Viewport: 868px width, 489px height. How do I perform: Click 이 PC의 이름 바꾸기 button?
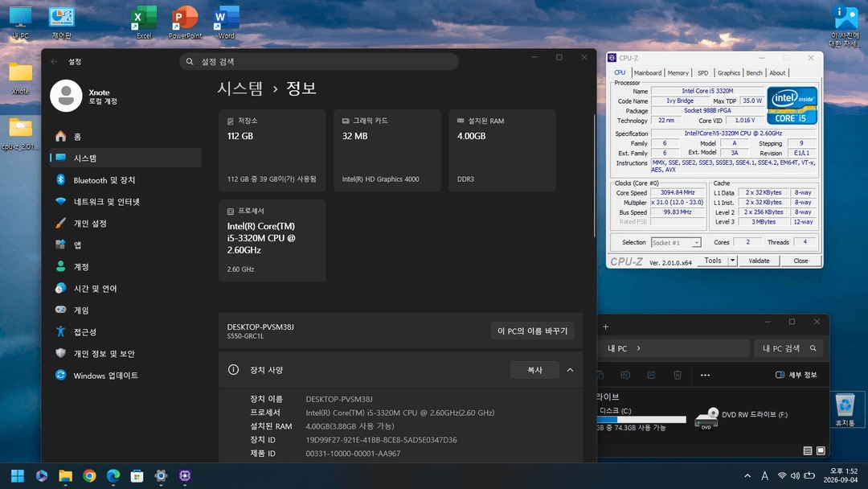532,331
